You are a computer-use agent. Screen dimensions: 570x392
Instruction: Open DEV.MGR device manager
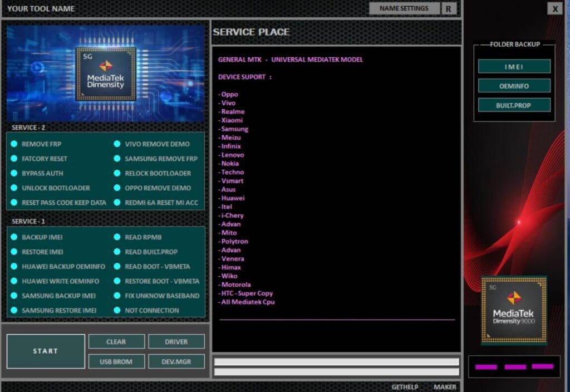pyautogui.click(x=176, y=361)
